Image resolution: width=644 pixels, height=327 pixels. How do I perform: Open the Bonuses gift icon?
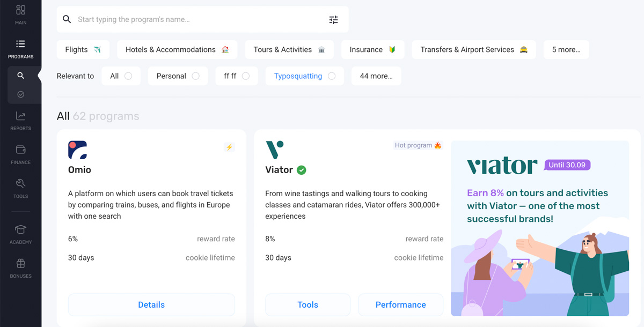click(x=20, y=263)
